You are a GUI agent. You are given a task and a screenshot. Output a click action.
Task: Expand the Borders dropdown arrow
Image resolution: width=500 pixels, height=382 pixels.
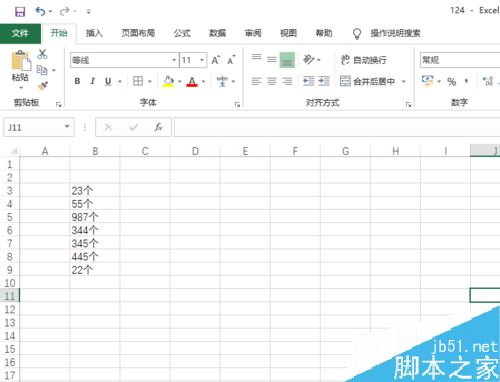pyautogui.click(x=150, y=81)
